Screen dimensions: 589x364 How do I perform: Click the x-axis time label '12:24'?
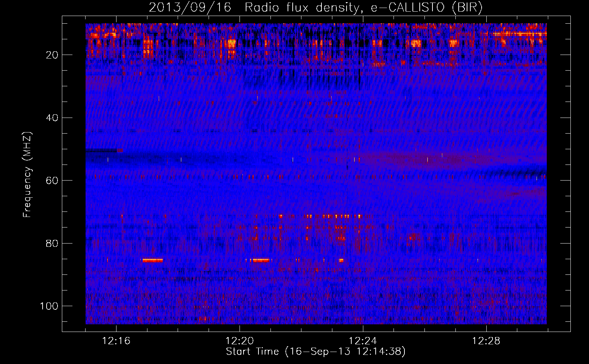[363, 341]
